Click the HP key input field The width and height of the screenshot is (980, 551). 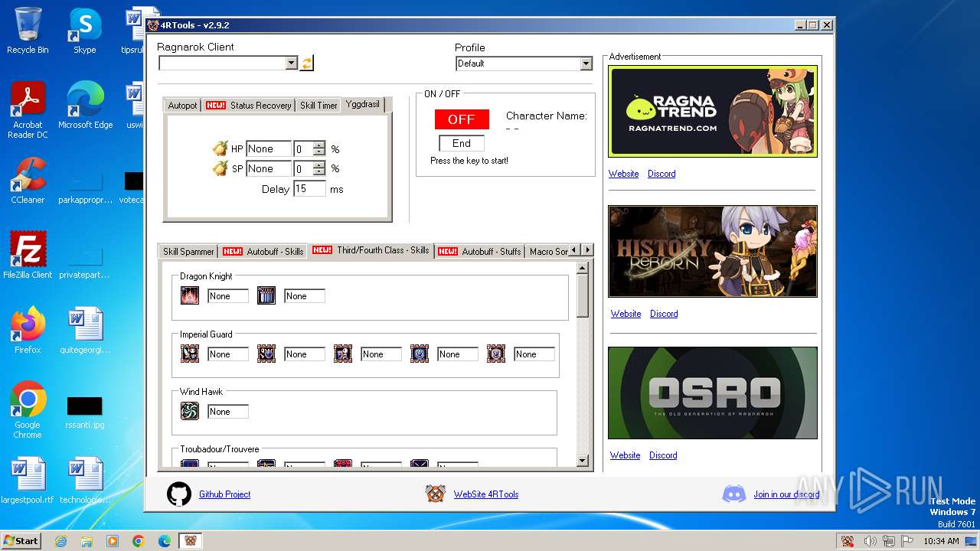pyautogui.click(x=269, y=149)
